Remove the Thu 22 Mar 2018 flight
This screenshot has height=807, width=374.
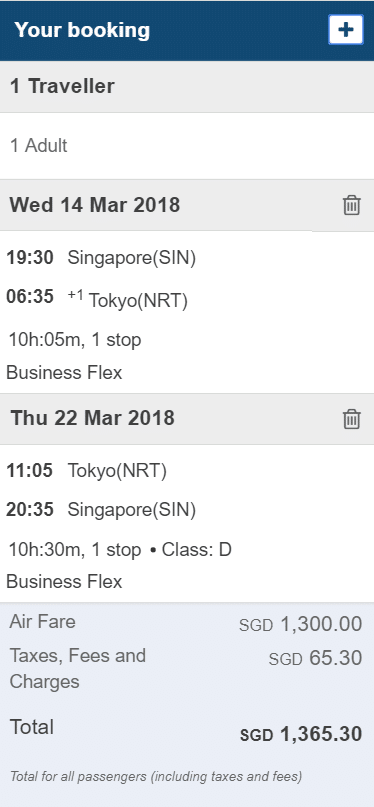click(352, 418)
